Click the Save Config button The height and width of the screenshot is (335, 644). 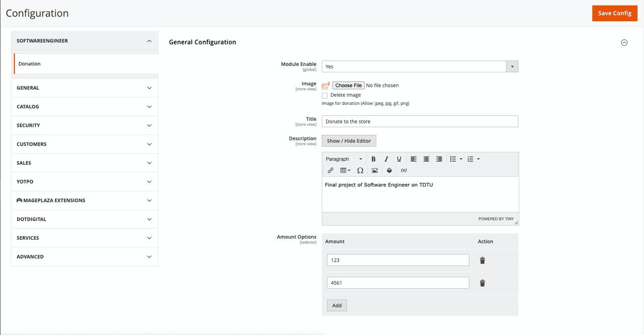pos(614,13)
